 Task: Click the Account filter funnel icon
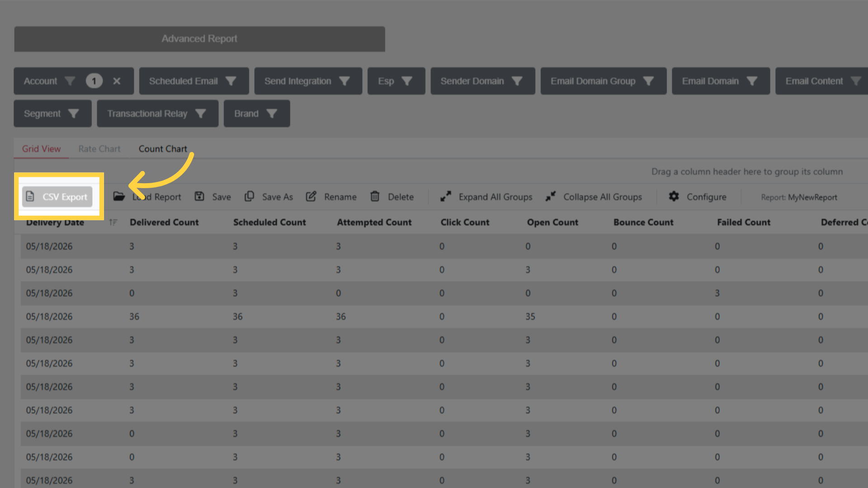tap(70, 81)
